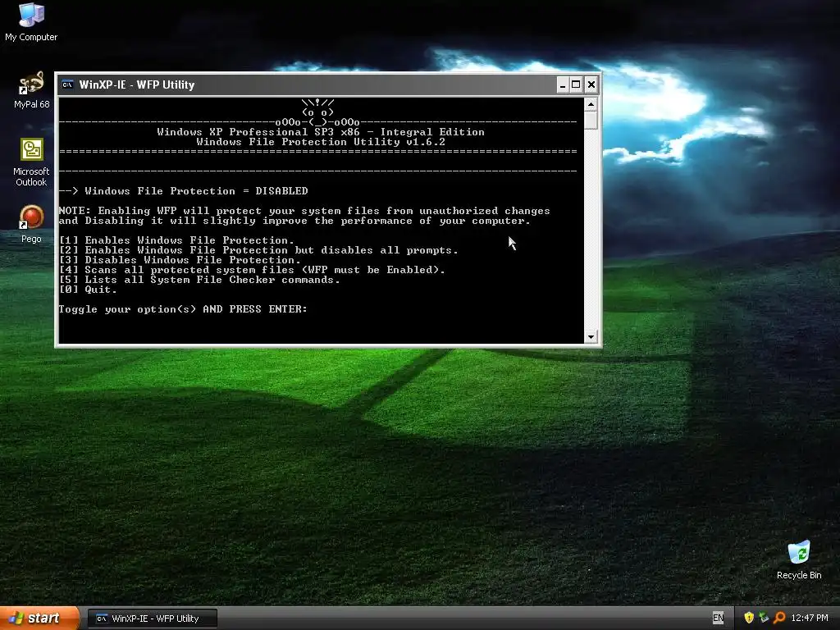Click option '[2]' disables all prompts line
This screenshot has width=840, height=630.
click(x=258, y=250)
